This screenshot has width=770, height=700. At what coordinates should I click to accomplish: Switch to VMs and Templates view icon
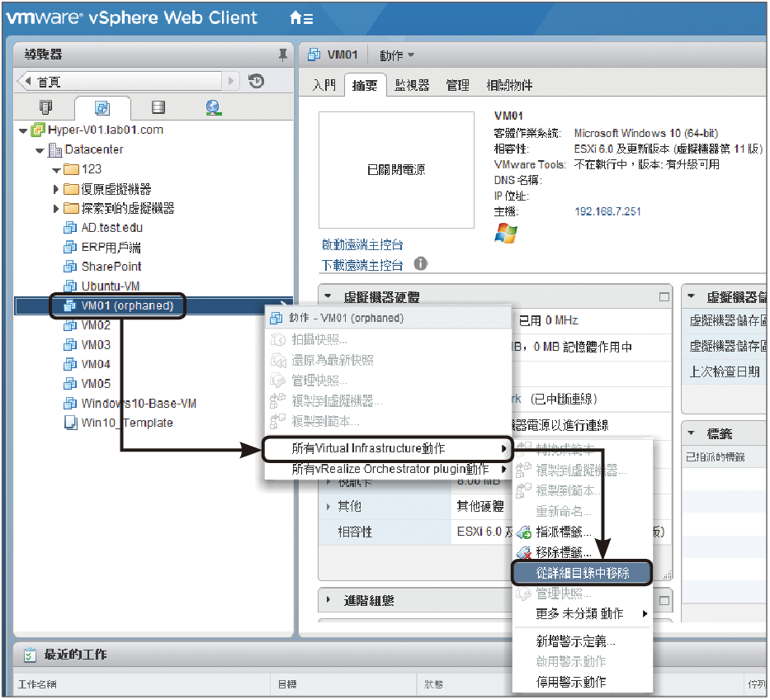(x=102, y=107)
